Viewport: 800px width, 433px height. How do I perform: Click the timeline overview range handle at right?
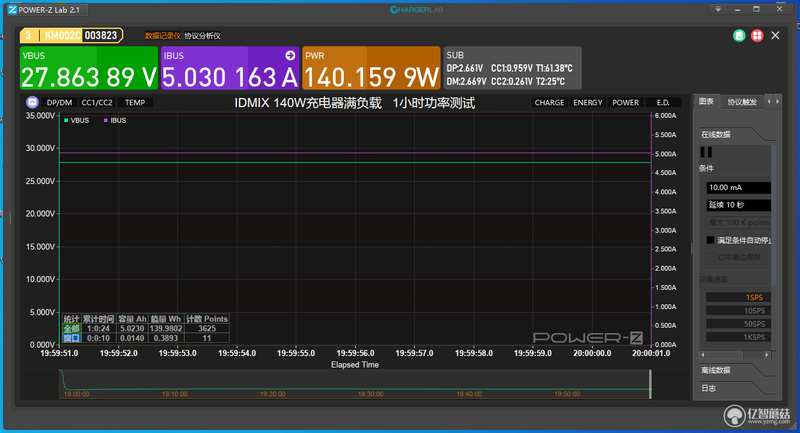pos(650,385)
